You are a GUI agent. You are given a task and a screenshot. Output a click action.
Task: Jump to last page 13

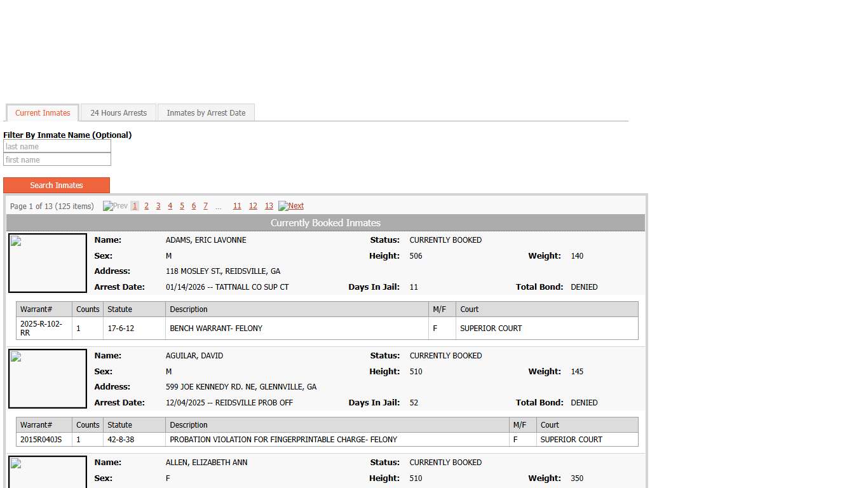pyautogui.click(x=269, y=206)
